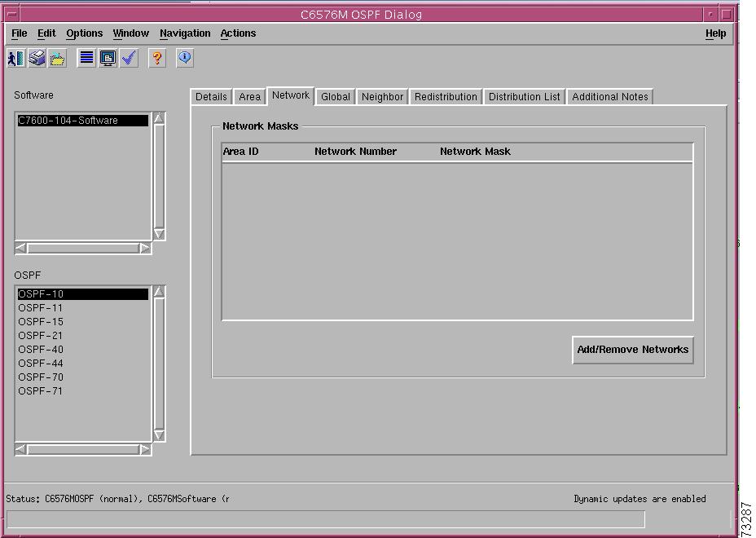Screen dimensions: 756x538
Task: Select the Network tab
Action: click(x=291, y=95)
